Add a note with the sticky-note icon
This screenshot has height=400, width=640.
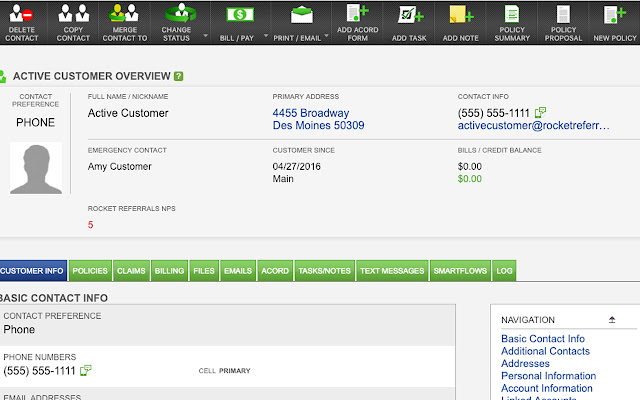(460, 15)
